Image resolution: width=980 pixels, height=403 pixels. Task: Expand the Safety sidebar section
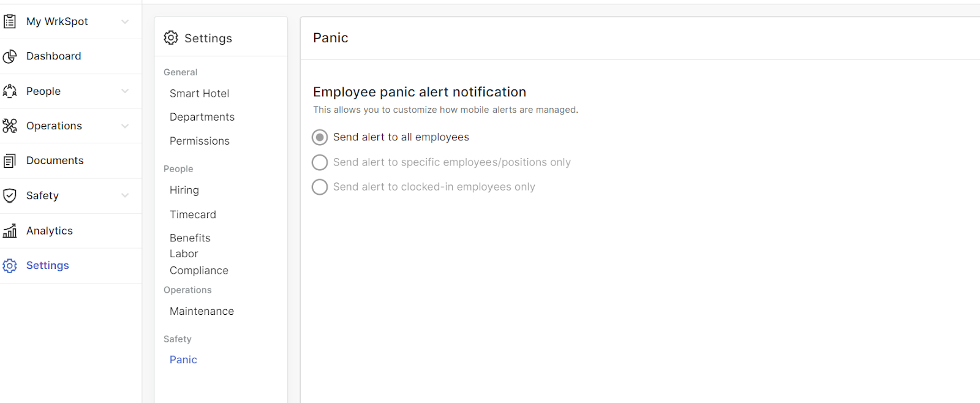click(x=126, y=195)
